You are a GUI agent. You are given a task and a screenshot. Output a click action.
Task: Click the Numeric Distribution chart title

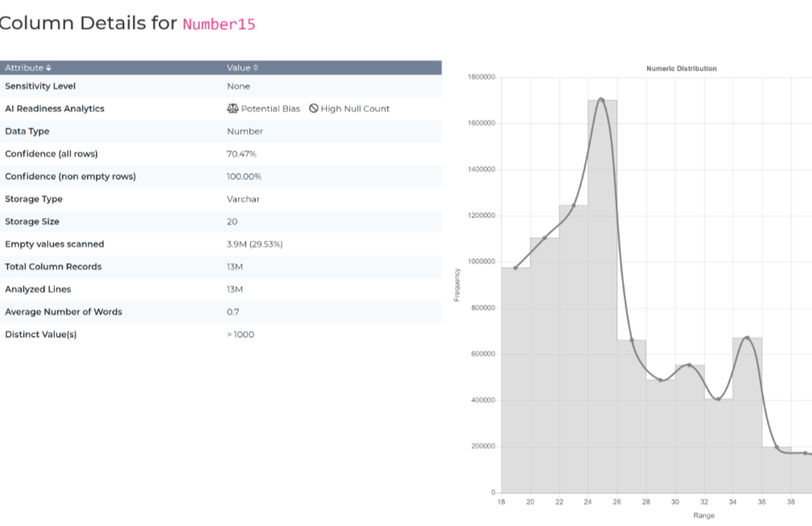[681, 69]
